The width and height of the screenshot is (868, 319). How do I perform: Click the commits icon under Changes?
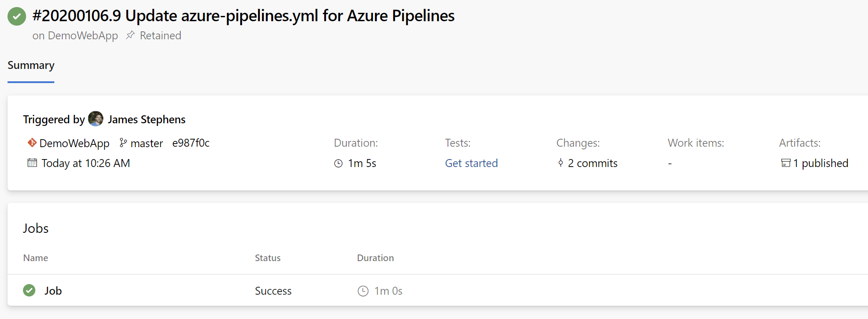[561, 163]
